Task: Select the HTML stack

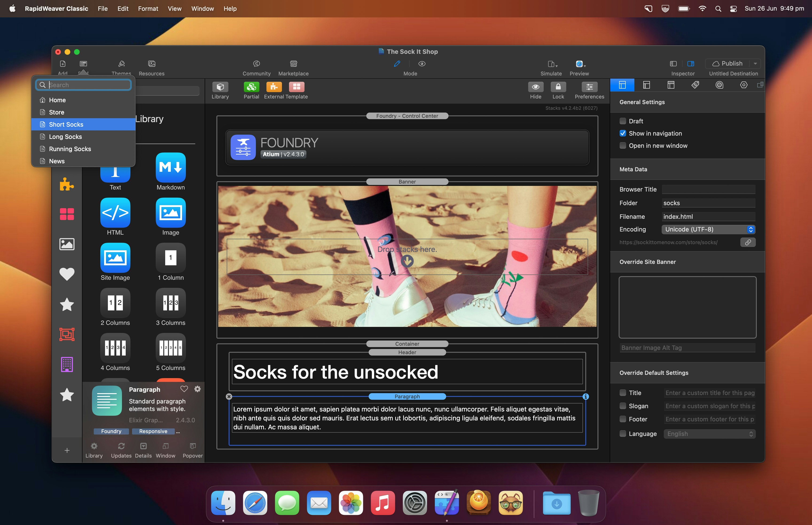Action: click(115, 212)
